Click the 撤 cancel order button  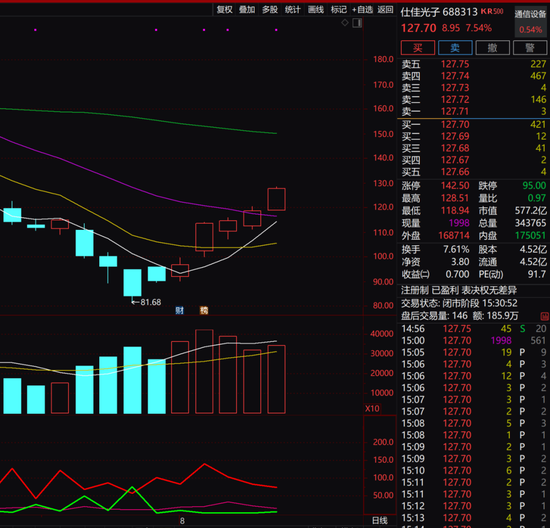point(492,48)
